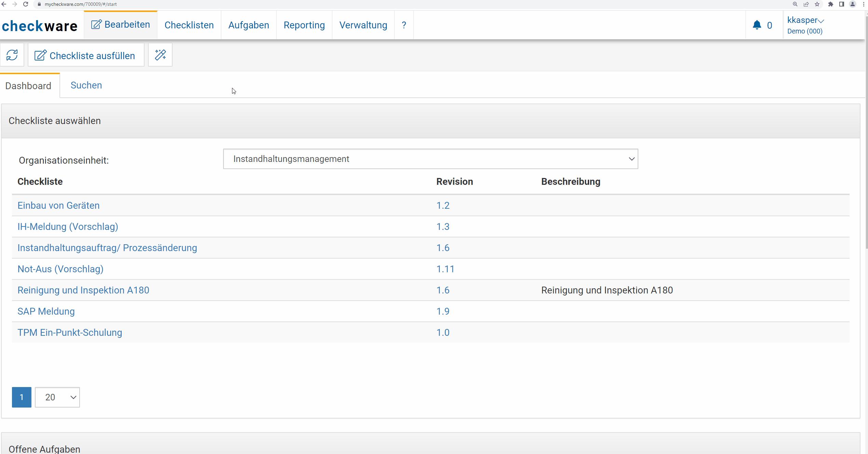The image size is (868, 454).
Task: Open the notifications bell icon
Action: point(757,25)
